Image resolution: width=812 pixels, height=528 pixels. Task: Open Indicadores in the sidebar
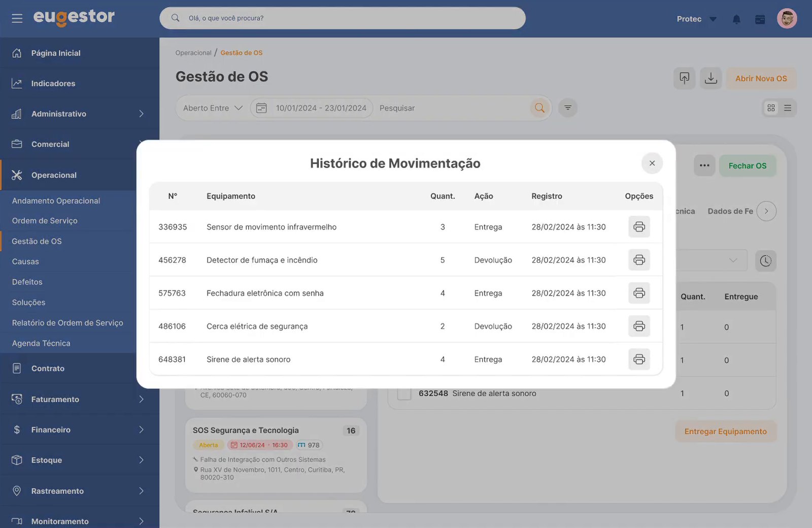point(80,83)
